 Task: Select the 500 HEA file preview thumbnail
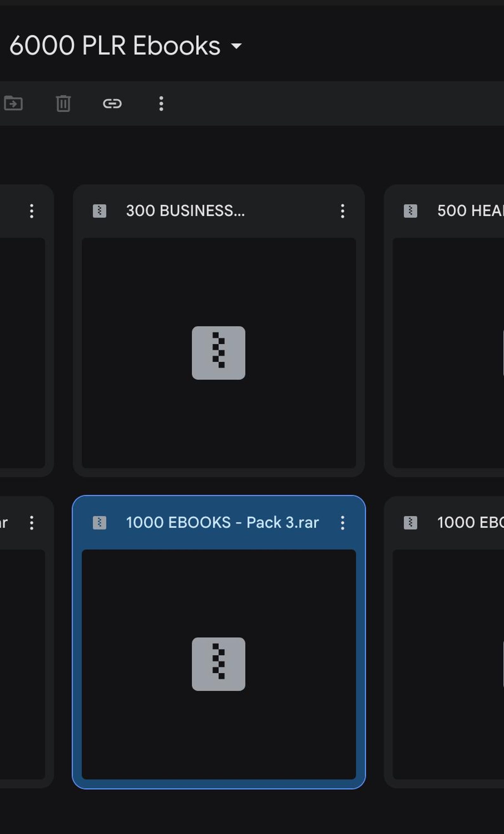(x=448, y=353)
